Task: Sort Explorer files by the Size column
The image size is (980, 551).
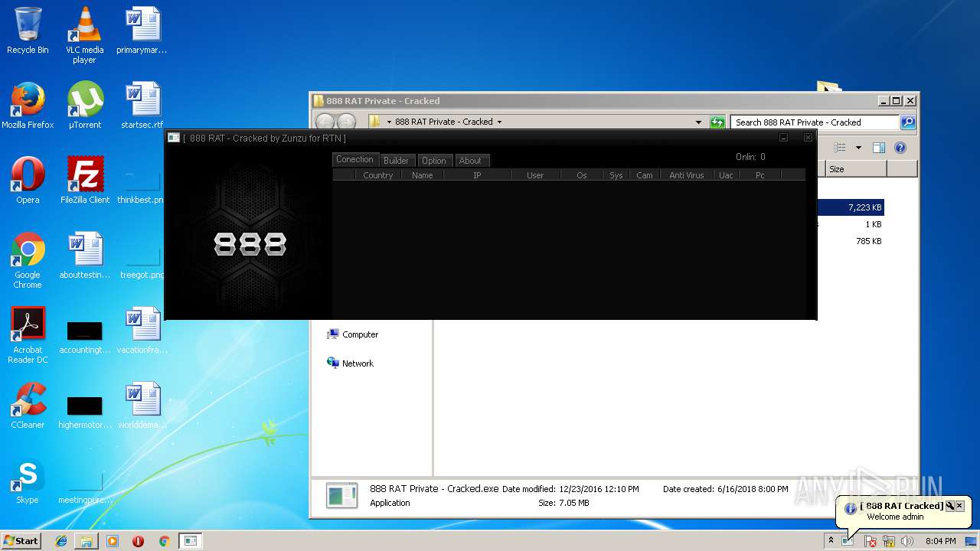Action: [x=856, y=169]
